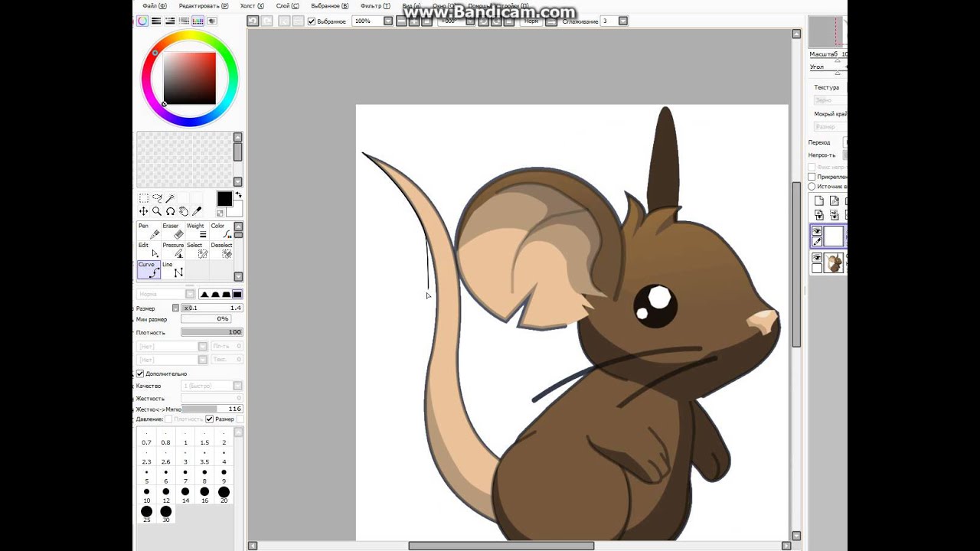This screenshot has height=551, width=980.
Task: Open the Качество dropdown
Action: point(237,386)
